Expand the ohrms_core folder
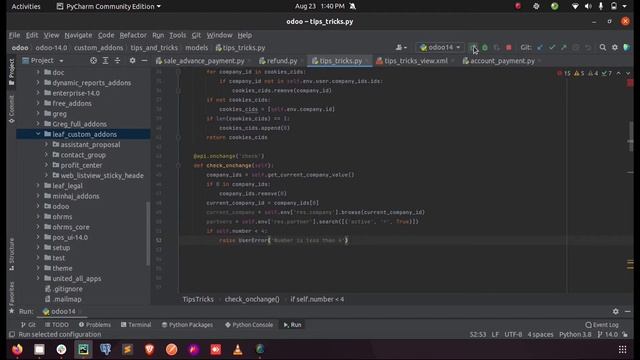Screen dimensions: 640x360 [x=38, y=227]
